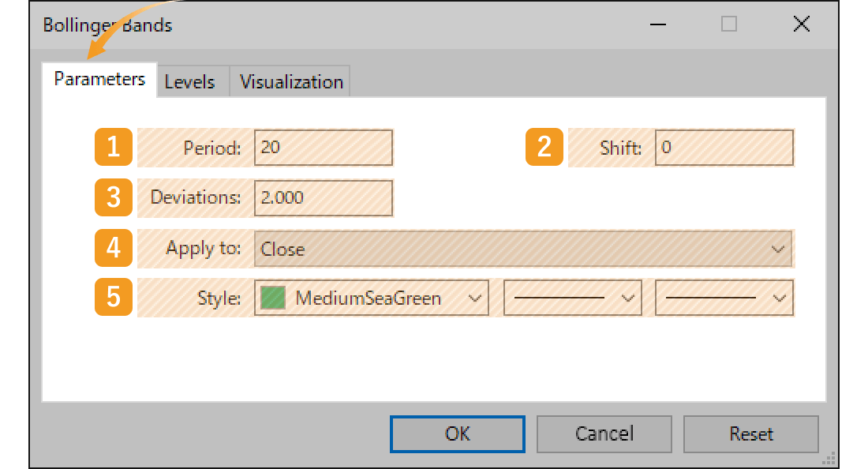This screenshot has height=469, width=868.
Task: Open the Apply to dropdown
Action: click(523, 249)
